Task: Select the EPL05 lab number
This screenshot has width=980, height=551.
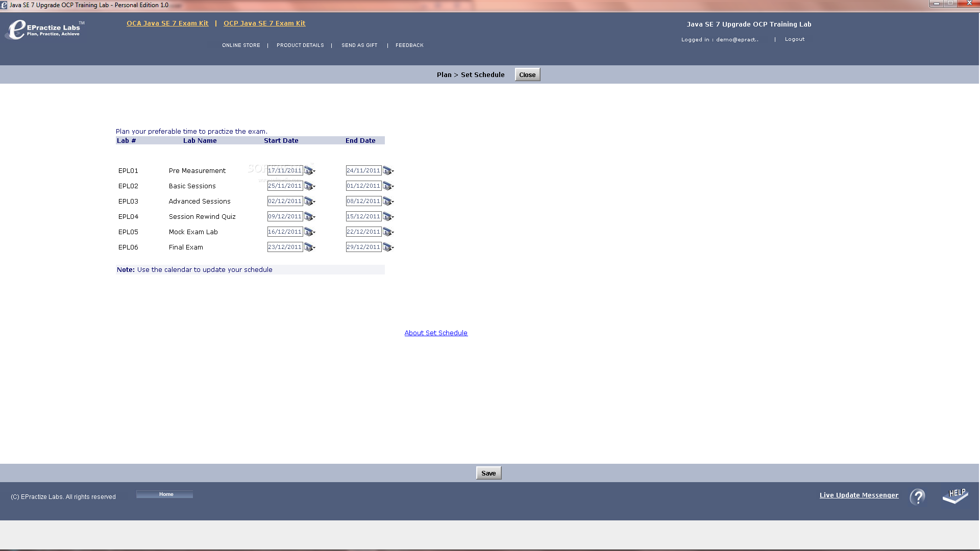Action: click(x=128, y=232)
